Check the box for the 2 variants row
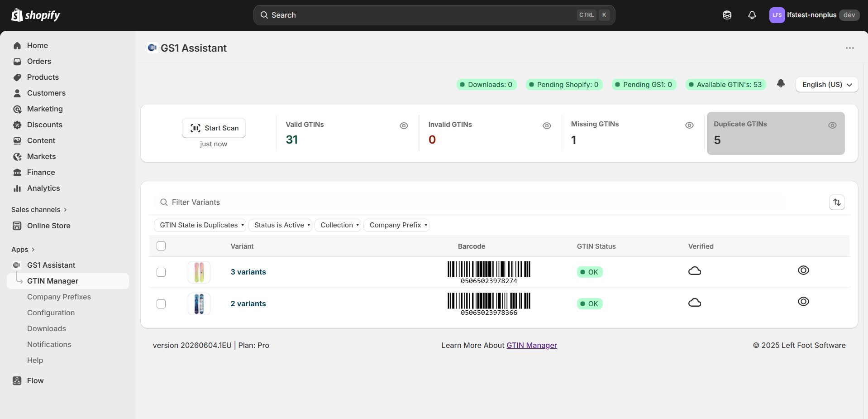This screenshot has width=868, height=419. [x=161, y=304]
